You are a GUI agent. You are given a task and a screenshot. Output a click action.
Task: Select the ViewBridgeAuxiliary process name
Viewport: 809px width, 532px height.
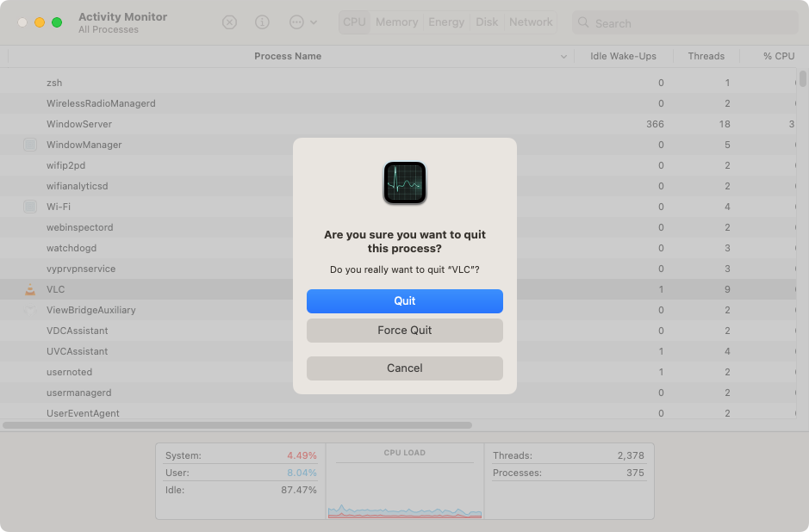90,310
